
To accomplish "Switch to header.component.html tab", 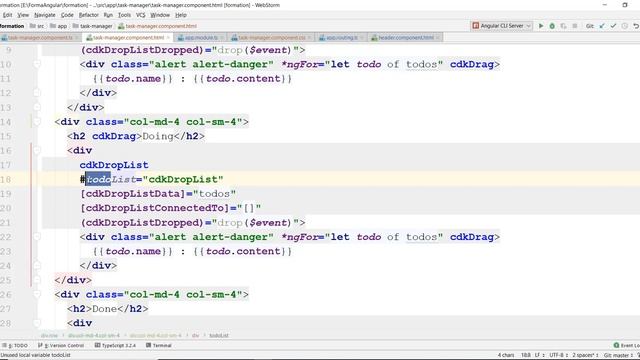I will point(405,38).
